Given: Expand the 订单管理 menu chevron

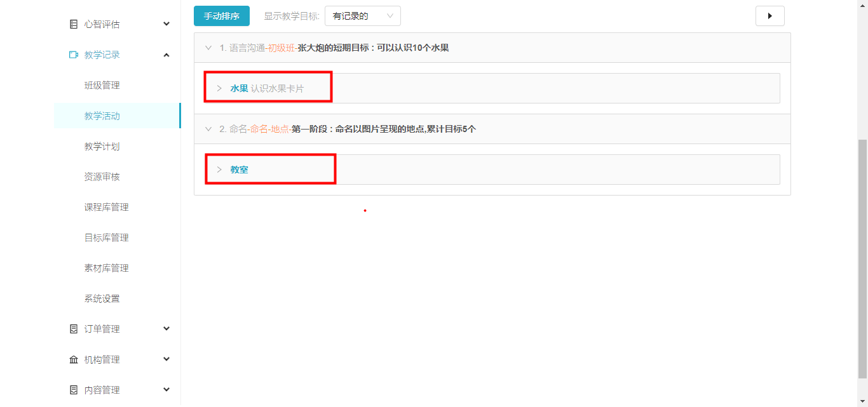Looking at the screenshot, I should (166, 329).
